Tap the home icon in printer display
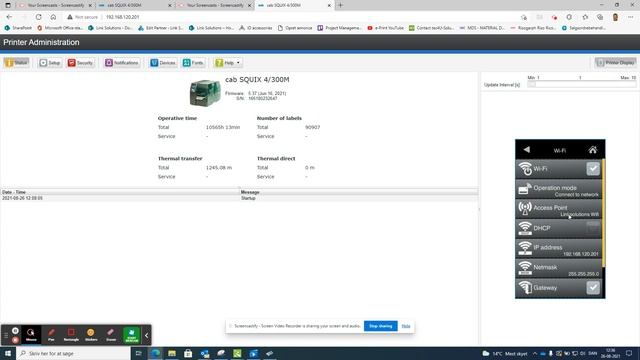Viewport: 640px width, 360px height. [593, 150]
